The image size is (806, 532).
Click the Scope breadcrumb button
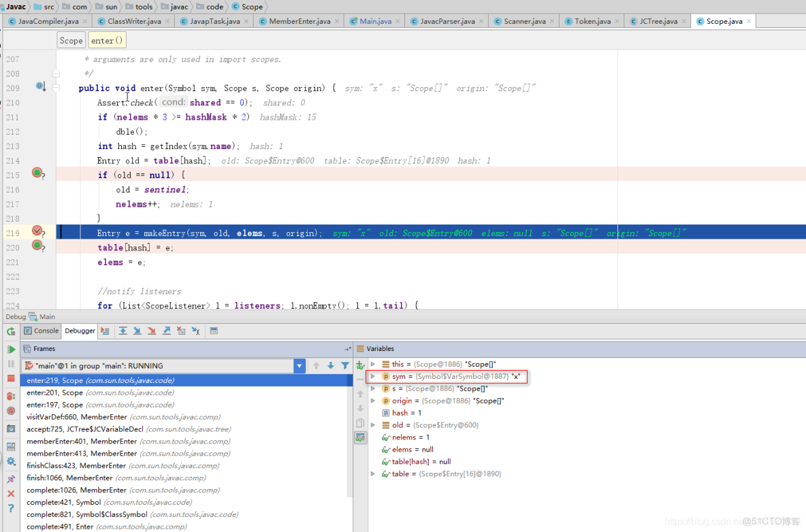point(71,39)
